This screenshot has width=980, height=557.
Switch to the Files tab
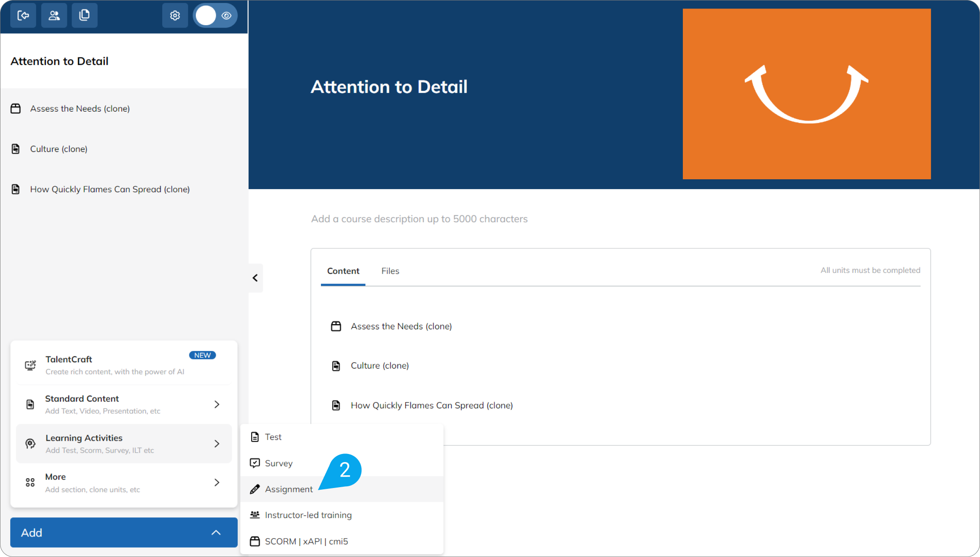coord(390,271)
